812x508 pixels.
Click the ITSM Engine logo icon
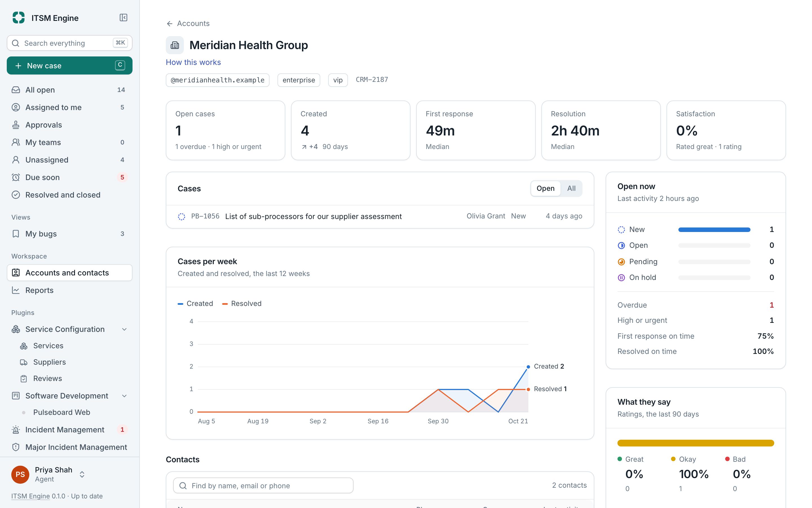point(18,17)
